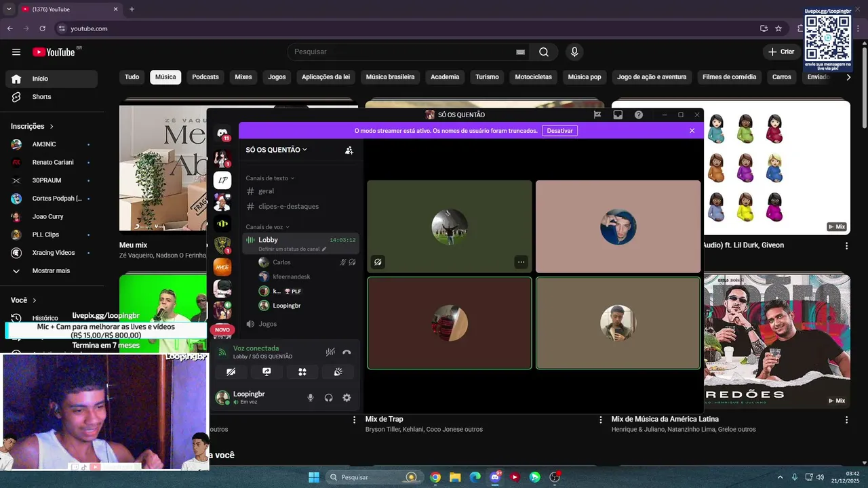Open Discord activities launcher button
This screenshot has height=488, width=868.
pos(302,371)
